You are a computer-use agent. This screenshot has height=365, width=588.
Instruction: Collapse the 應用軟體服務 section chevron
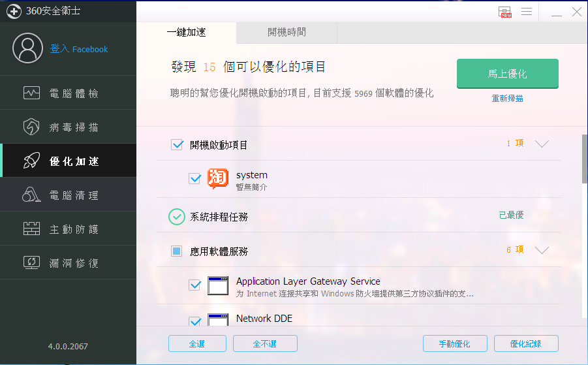542,250
